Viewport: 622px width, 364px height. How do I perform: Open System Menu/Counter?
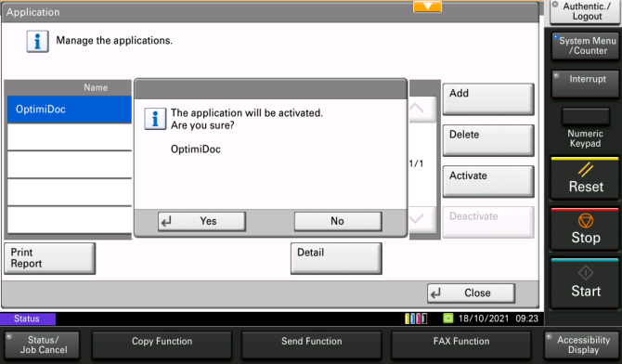585,46
